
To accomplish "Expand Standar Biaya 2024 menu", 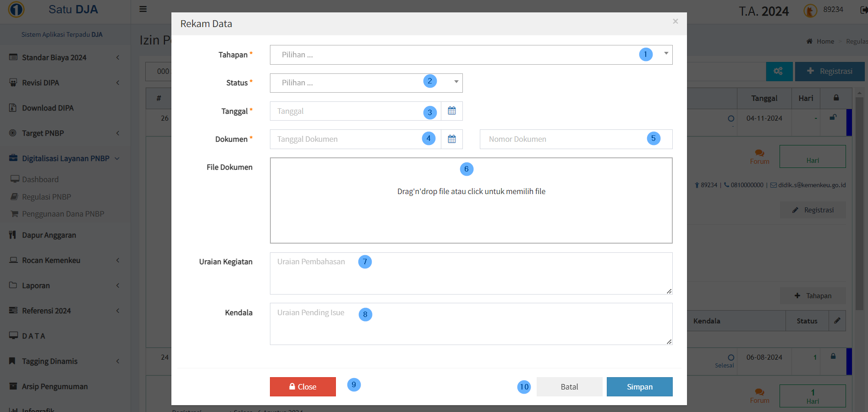I will (64, 57).
